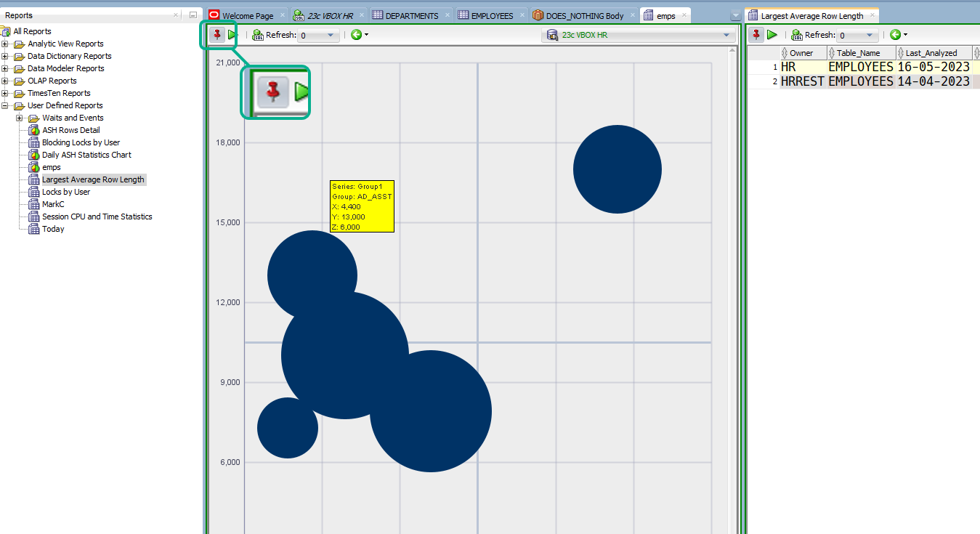Minimize the Reports panel with its button
The width and height of the screenshot is (980, 534).
[x=193, y=15]
